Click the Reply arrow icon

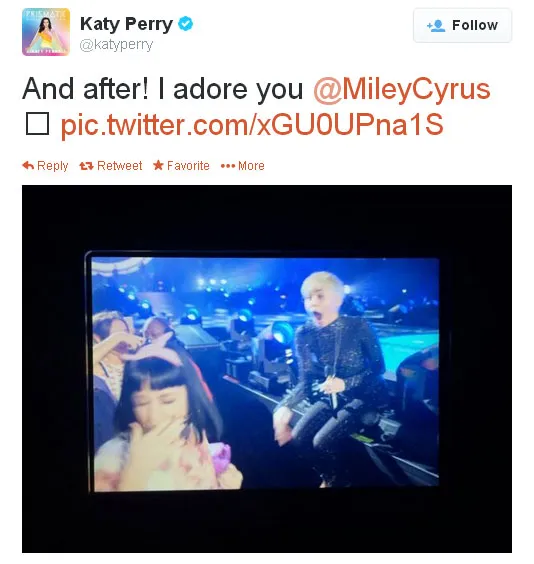click(28, 165)
